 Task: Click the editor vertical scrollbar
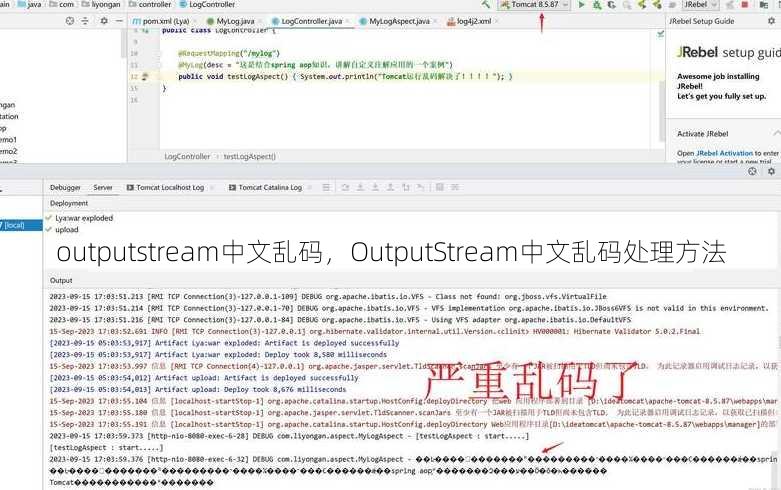[662, 110]
